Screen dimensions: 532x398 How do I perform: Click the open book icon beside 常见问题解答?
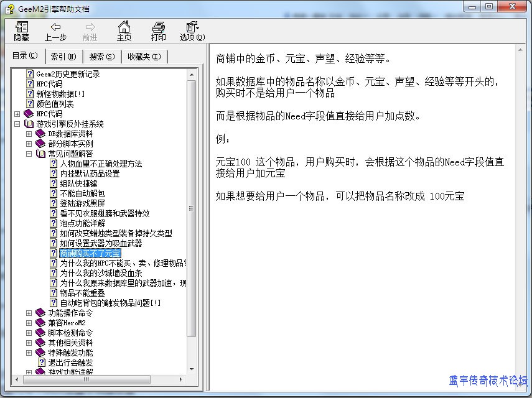41,154
